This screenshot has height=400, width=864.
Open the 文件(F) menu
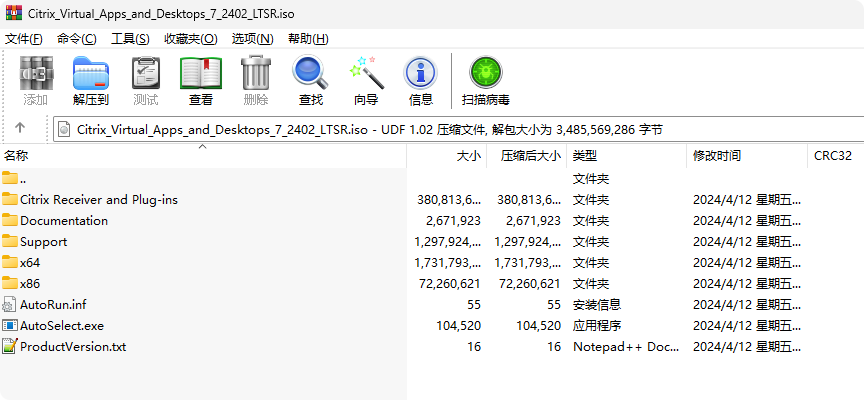coord(24,39)
